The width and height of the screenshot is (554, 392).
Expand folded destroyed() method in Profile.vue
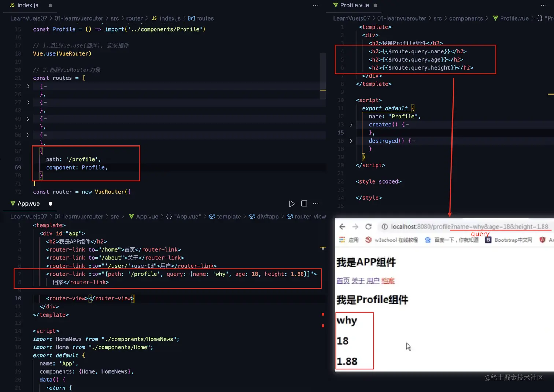pyautogui.click(x=351, y=141)
